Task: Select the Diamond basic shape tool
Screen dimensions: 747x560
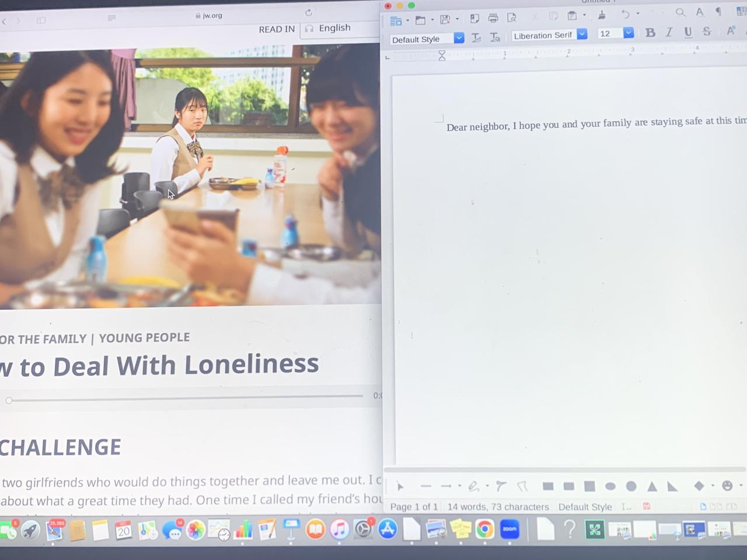Action: pos(699,485)
